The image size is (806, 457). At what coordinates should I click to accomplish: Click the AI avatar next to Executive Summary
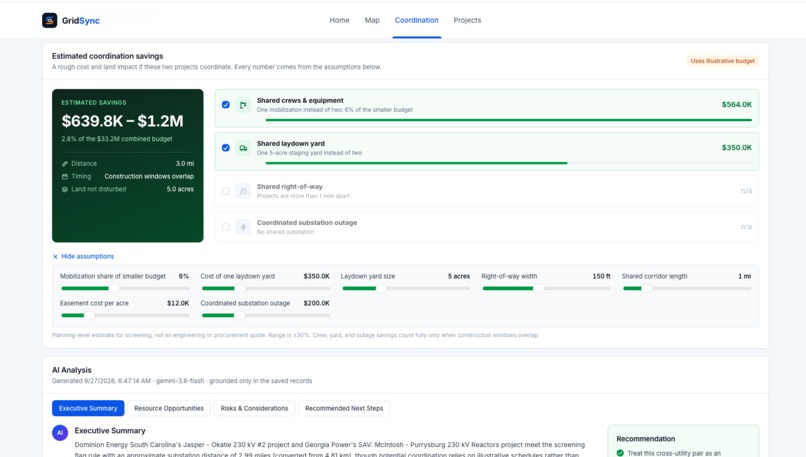[60, 433]
